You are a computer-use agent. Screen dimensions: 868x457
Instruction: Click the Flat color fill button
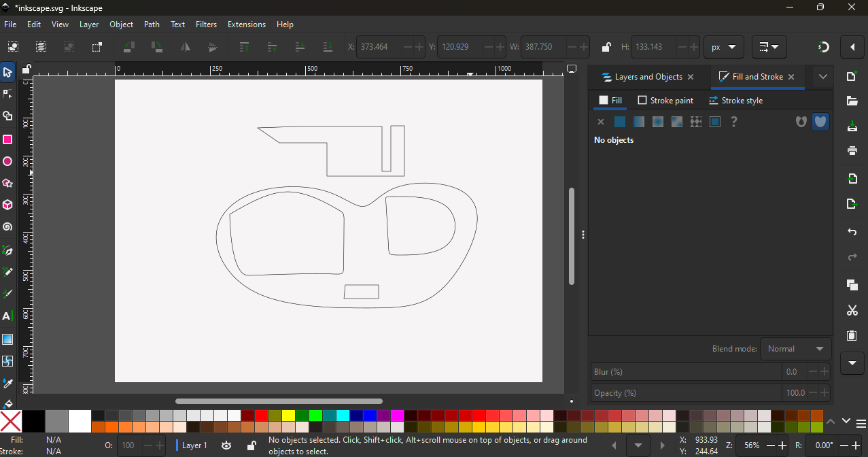coord(619,122)
